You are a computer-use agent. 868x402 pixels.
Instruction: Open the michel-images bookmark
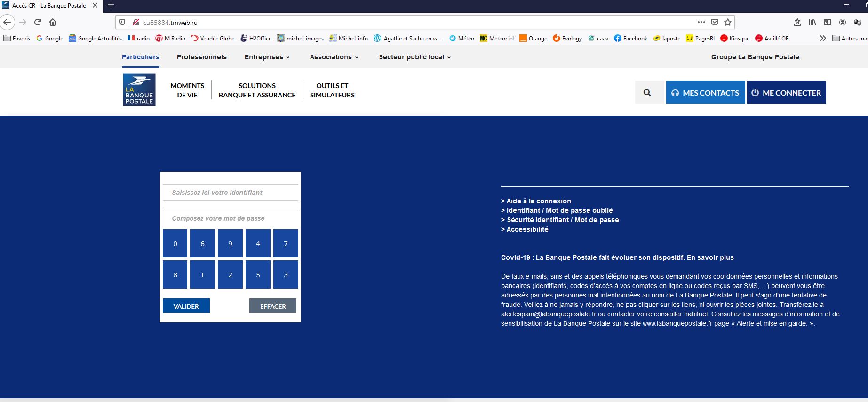tap(301, 38)
